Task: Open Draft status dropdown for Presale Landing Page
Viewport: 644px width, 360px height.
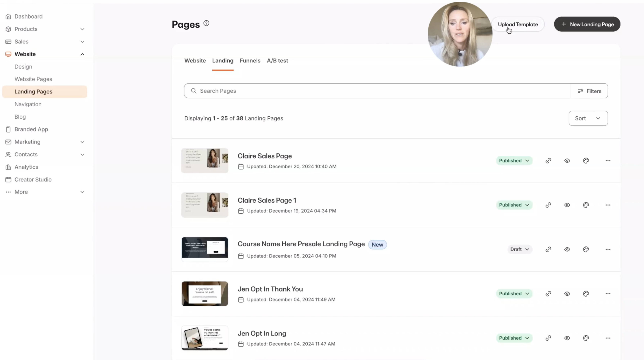Action: point(519,249)
